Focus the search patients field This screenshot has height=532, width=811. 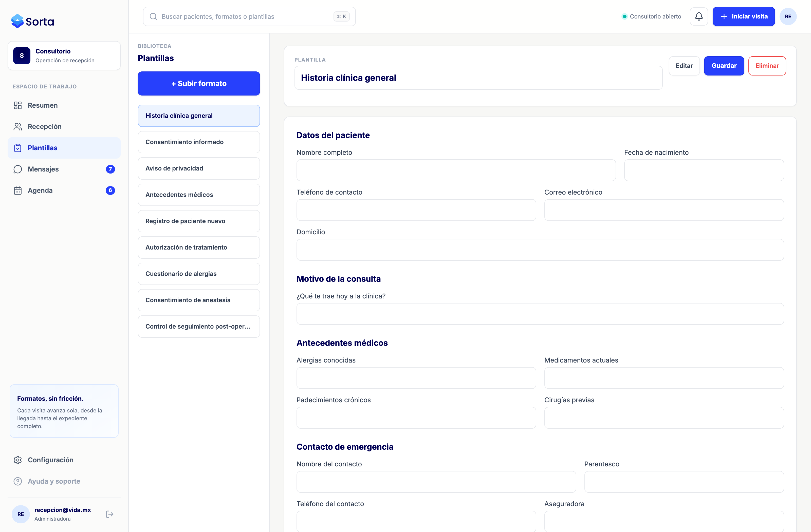[249, 16]
